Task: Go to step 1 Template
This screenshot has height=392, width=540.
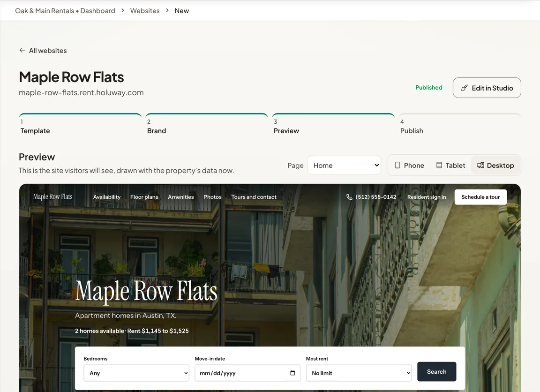Action: coord(80,125)
